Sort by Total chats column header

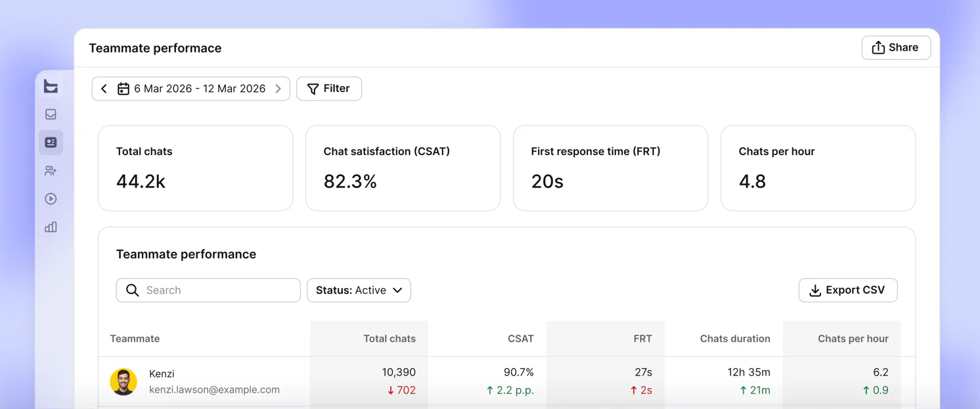click(390, 339)
